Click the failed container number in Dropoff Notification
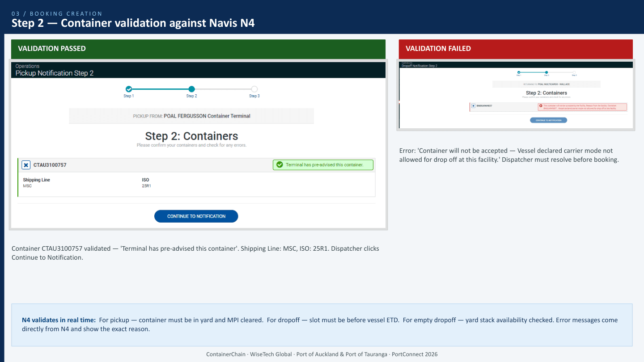The image size is (644, 362). [484, 106]
